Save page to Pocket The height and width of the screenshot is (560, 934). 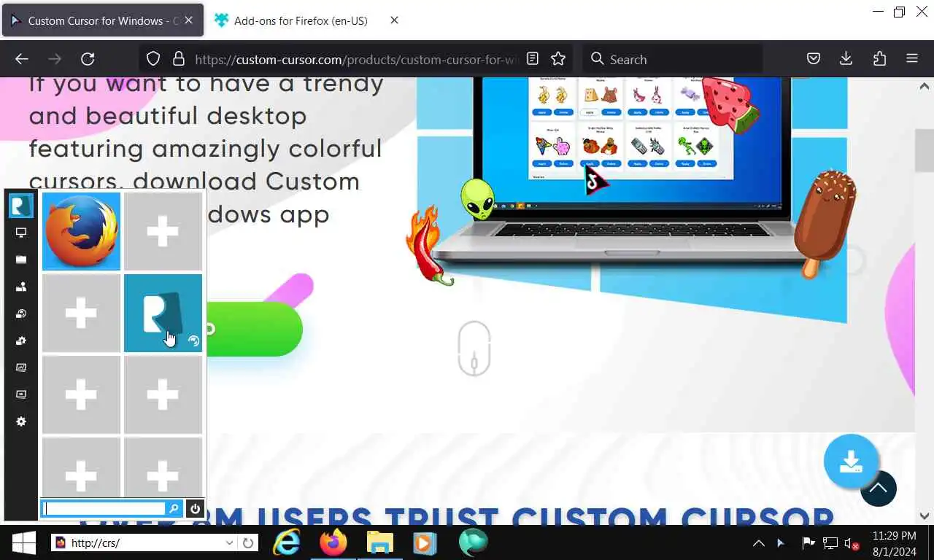[814, 59]
